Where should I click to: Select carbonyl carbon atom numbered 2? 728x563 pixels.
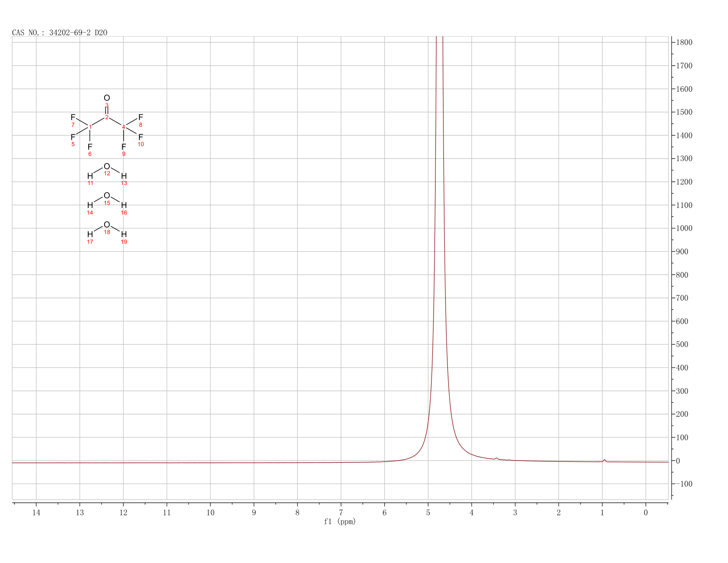pos(107,117)
